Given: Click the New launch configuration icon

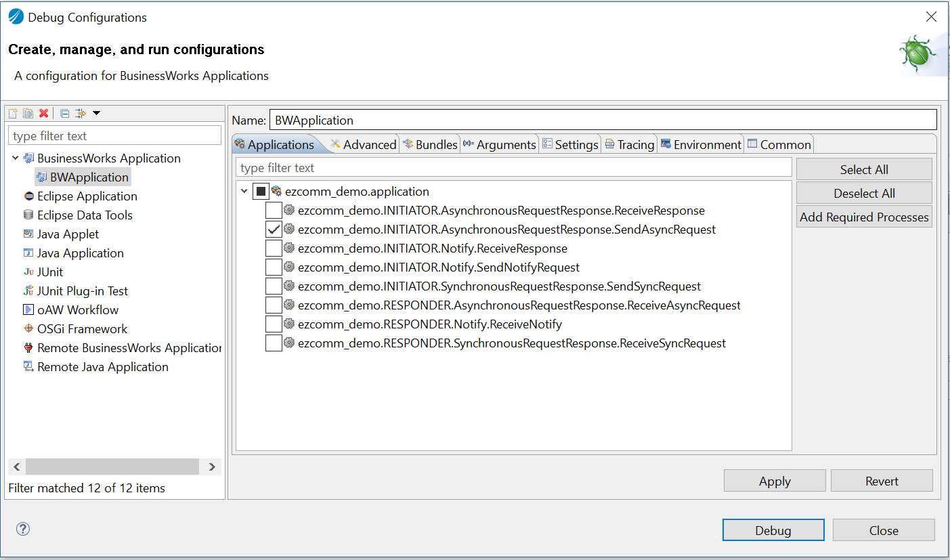Looking at the screenshot, I should 13,113.
